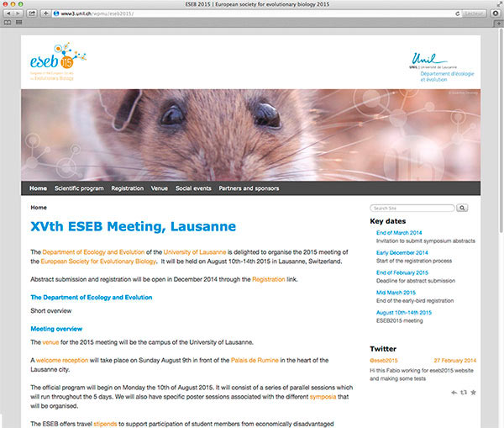Follow the symposia link
Screen dimensions: 504x428
(x=323, y=397)
